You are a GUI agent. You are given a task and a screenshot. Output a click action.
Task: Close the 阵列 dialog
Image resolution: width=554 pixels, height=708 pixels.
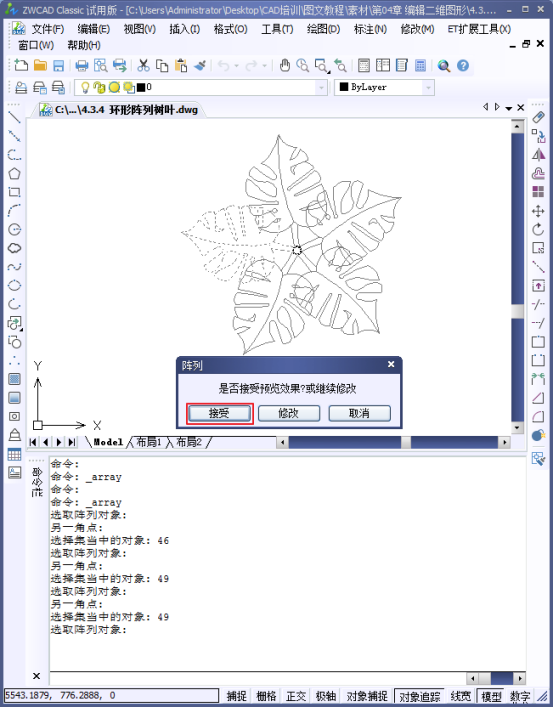391,364
